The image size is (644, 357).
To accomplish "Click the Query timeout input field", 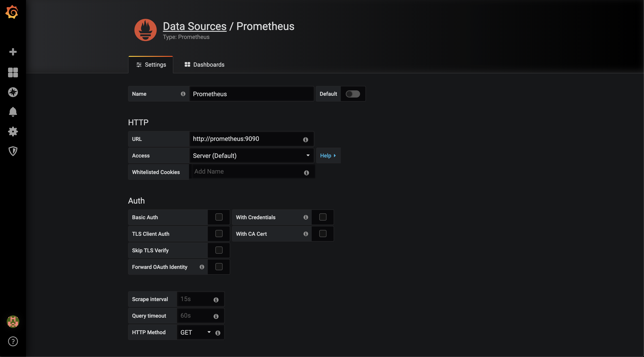I will 200,316.
